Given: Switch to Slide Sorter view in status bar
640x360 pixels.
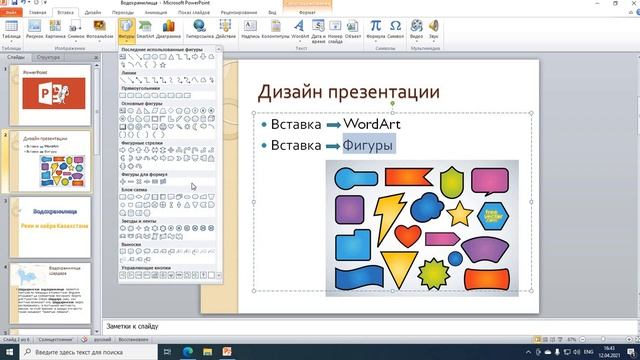Looking at the screenshot, I should click(x=545, y=340).
